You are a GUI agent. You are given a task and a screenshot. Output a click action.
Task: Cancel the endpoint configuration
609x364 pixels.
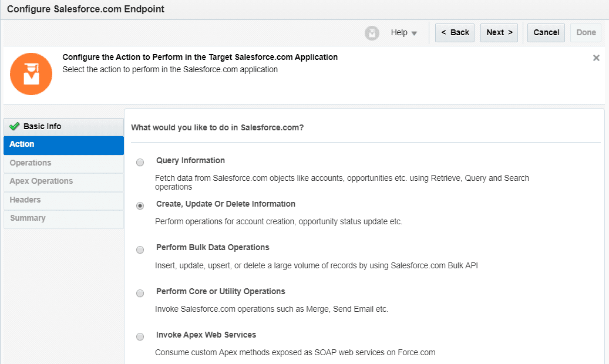tap(546, 33)
